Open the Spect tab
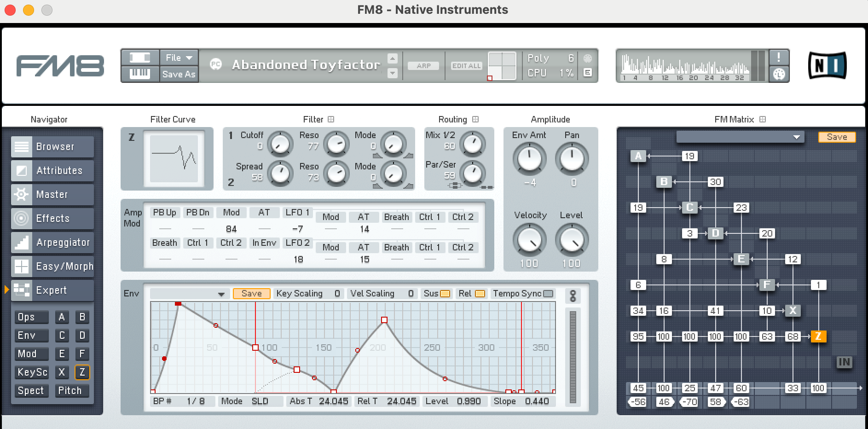This screenshot has width=868, height=429. [31, 391]
